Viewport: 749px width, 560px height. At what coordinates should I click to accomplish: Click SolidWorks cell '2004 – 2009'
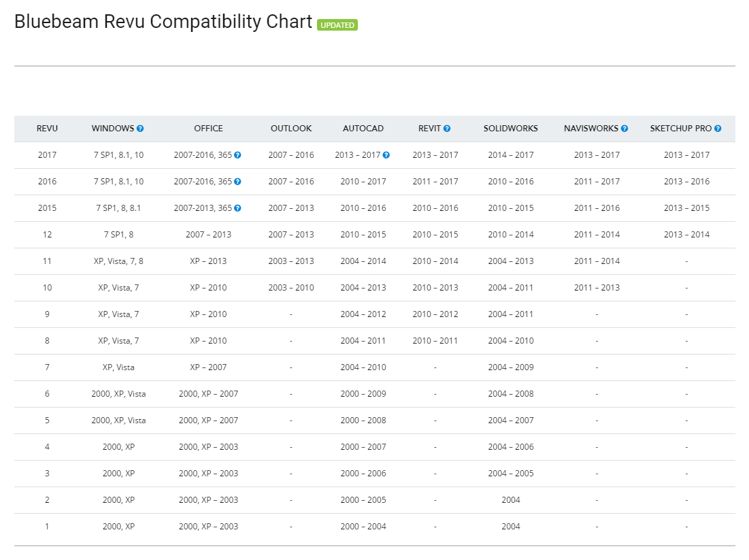tap(511, 367)
